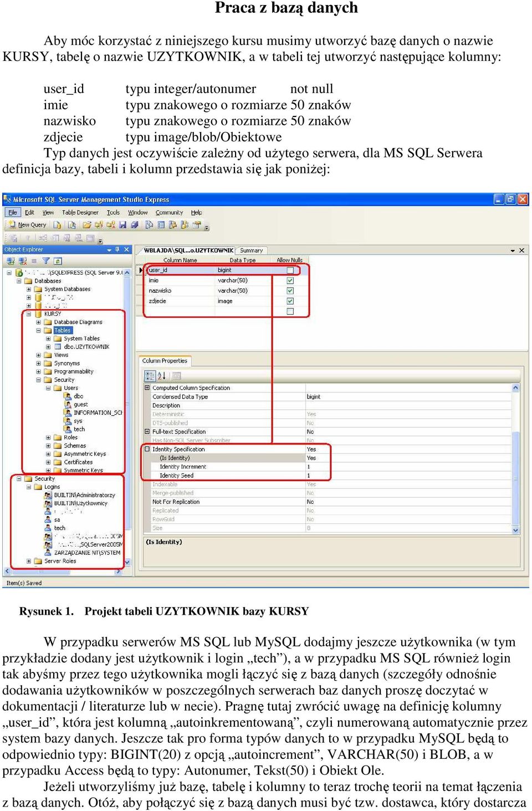The image size is (532, 811).
Task: Open the File menu
Action: pyautogui.click(x=13, y=213)
